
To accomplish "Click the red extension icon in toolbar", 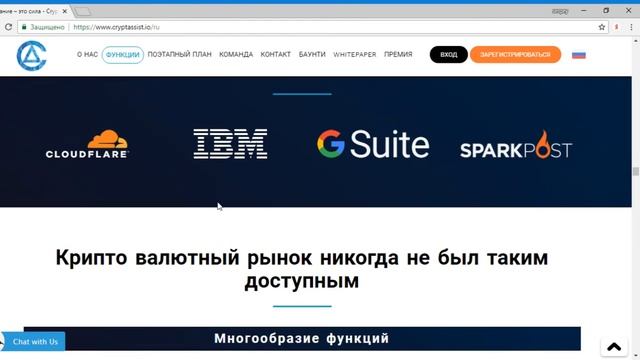I will [616, 27].
